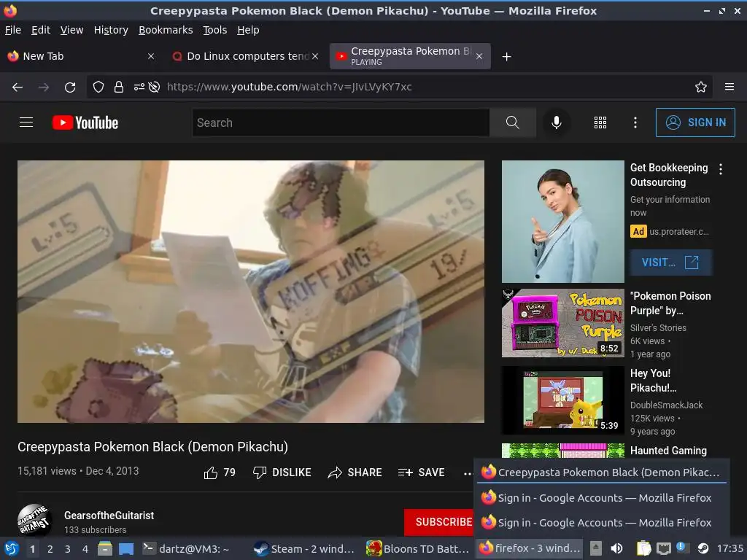This screenshot has width=747, height=560.
Task: Open the volume speaker icon in system tray
Action: click(616, 548)
